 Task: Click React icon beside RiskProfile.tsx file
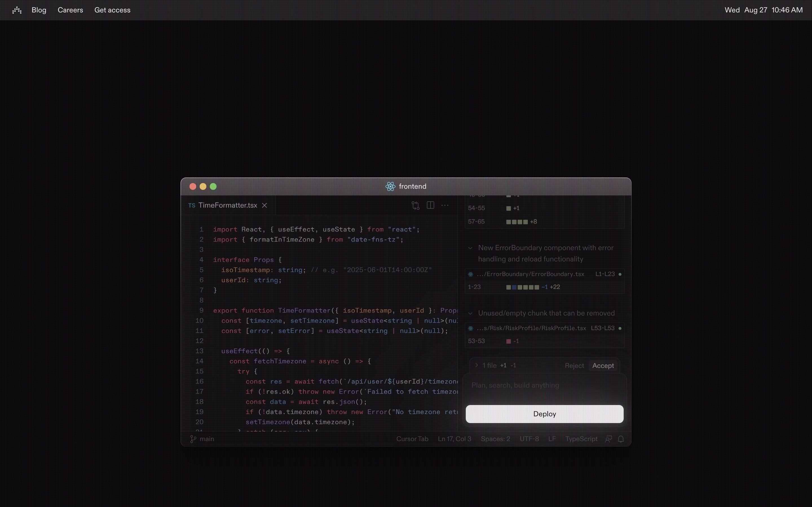click(x=470, y=328)
